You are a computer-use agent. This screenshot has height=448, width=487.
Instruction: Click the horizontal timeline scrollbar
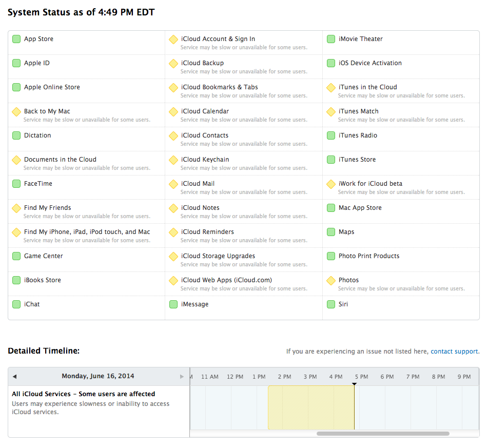(382, 434)
